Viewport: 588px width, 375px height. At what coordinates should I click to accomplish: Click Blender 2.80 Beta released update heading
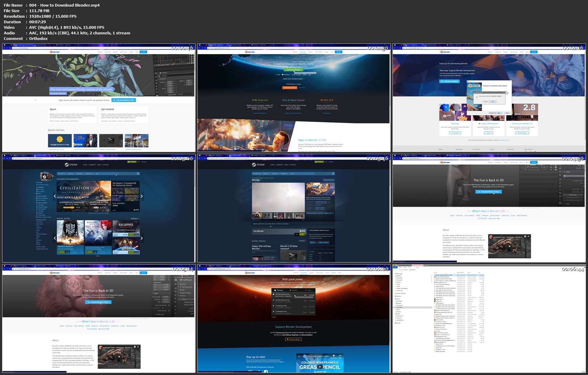[289, 247]
